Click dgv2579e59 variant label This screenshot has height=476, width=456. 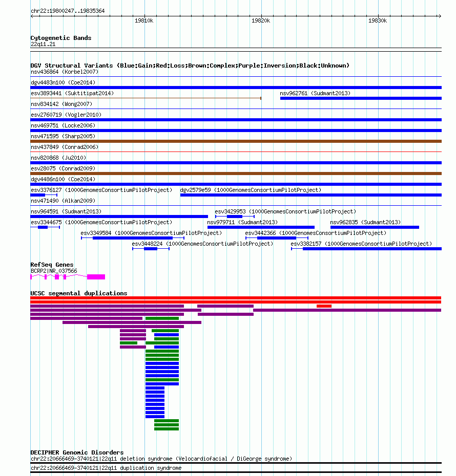tap(251, 190)
